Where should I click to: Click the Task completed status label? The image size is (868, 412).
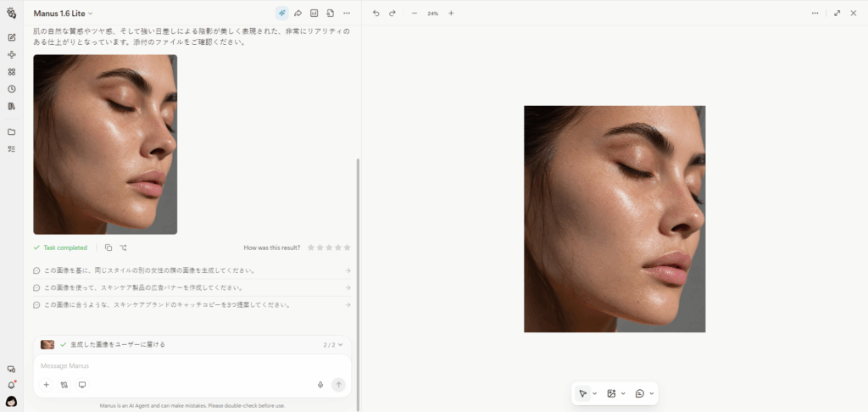click(65, 248)
